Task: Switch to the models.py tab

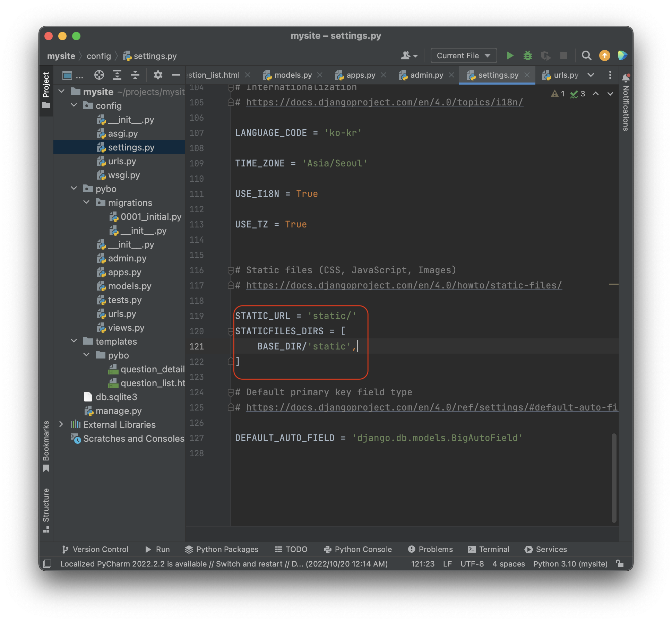Action: [x=293, y=75]
